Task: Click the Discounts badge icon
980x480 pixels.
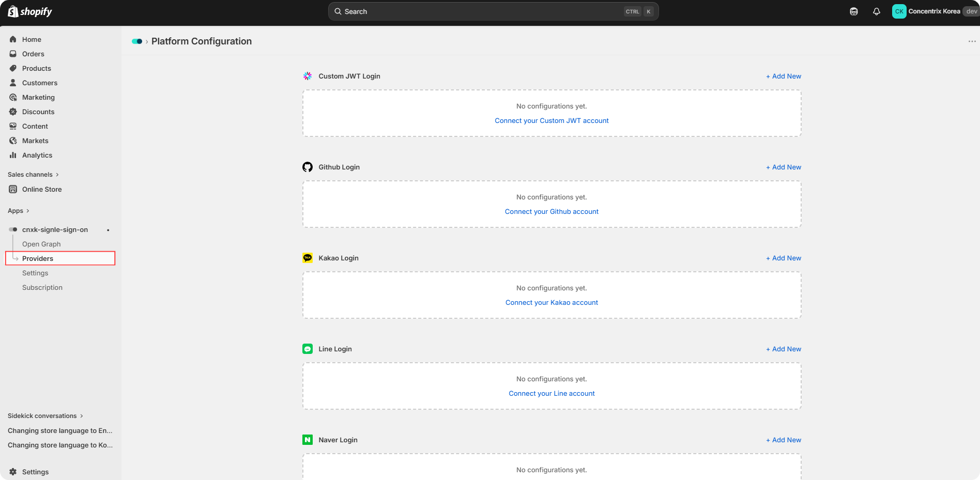Action: pyautogui.click(x=13, y=112)
